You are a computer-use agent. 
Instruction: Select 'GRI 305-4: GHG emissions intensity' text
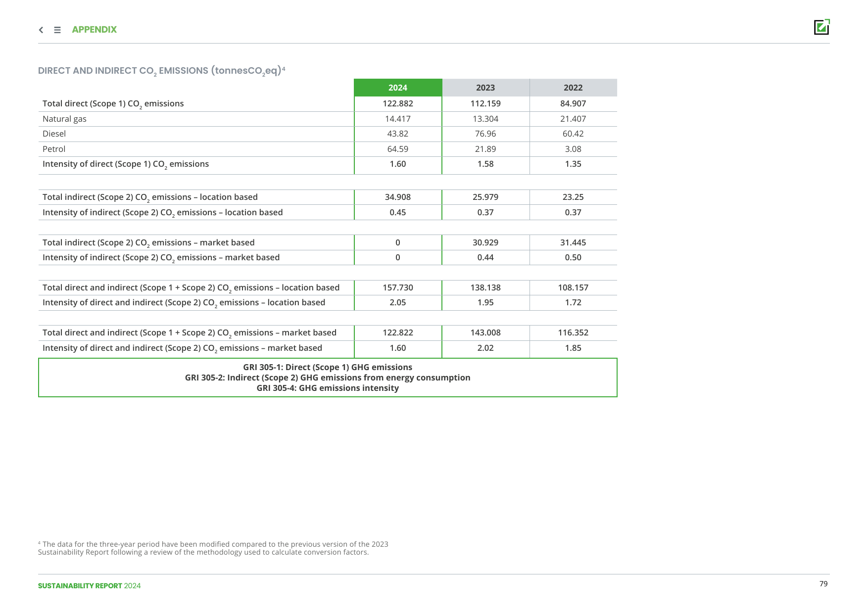click(x=328, y=388)
